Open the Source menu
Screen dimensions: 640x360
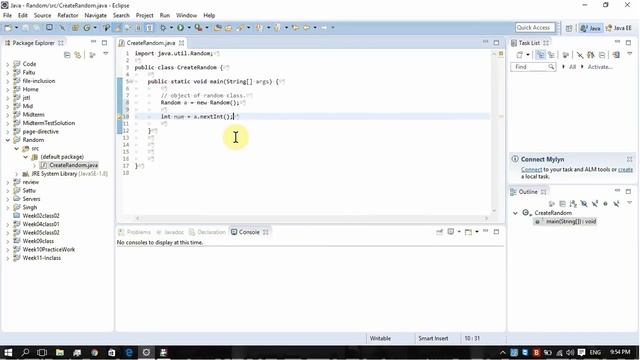(42, 16)
